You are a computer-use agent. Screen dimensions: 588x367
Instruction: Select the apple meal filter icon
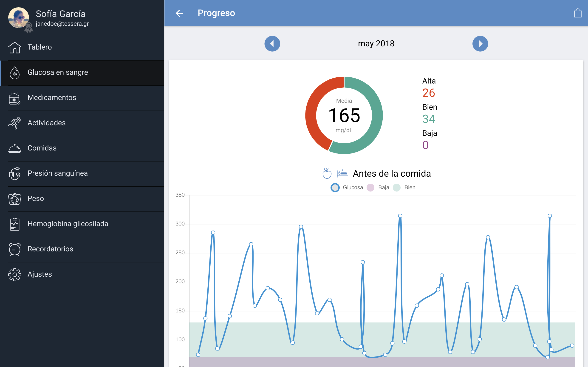327,174
